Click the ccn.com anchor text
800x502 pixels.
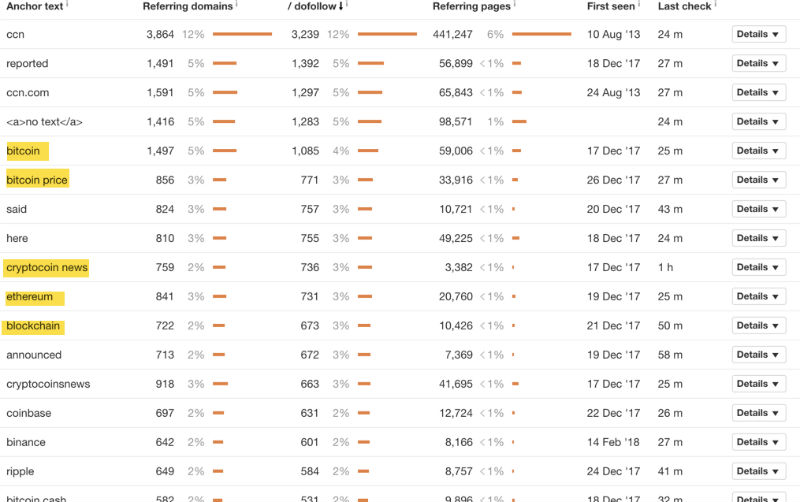tap(27, 93)
